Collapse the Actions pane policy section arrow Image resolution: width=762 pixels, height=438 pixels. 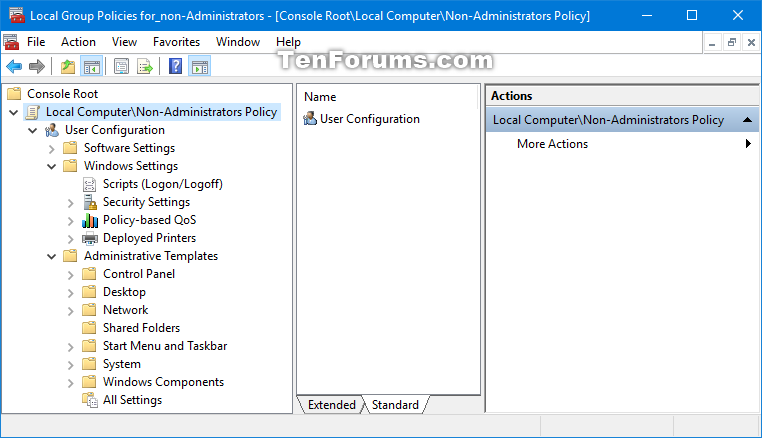click(748, 120)
